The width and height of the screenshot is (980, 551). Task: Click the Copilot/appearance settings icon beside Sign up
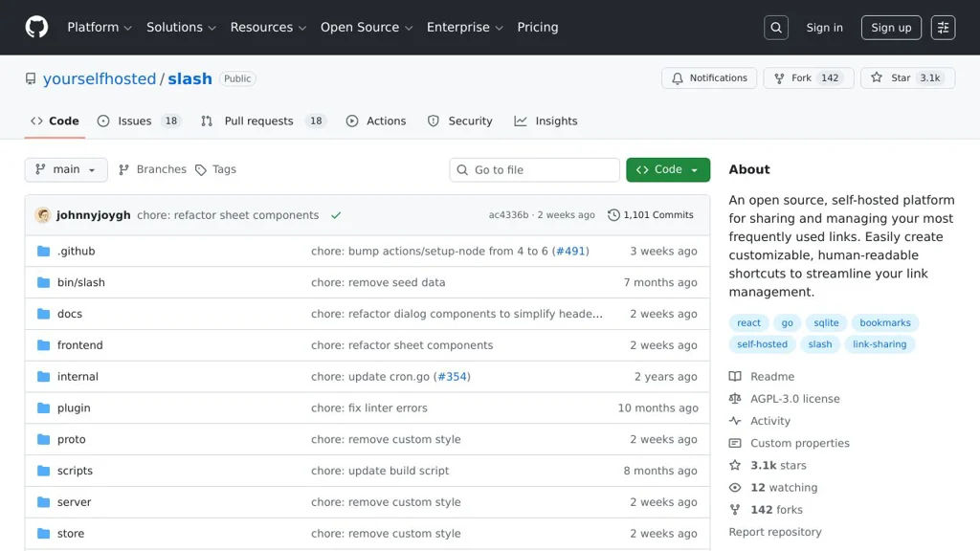click(943, 28)
